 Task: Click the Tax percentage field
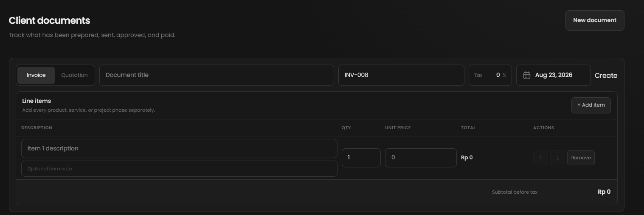tap(490, 75)
